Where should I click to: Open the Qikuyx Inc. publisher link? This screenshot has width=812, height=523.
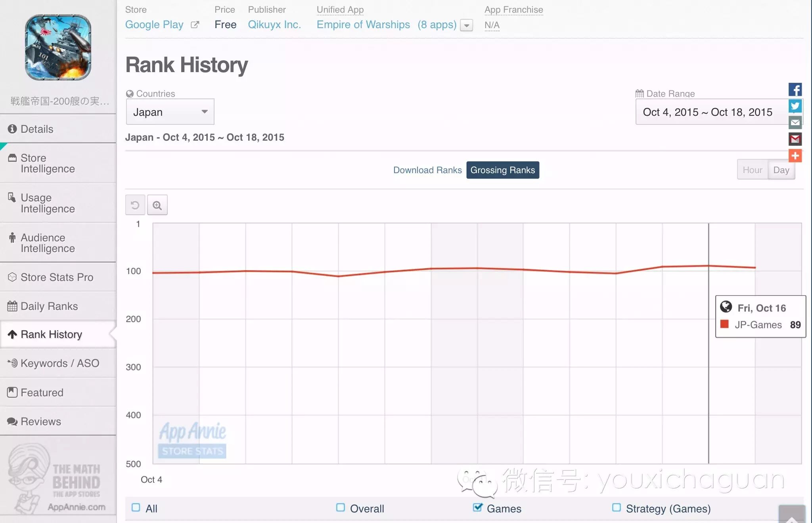point(274,25)
